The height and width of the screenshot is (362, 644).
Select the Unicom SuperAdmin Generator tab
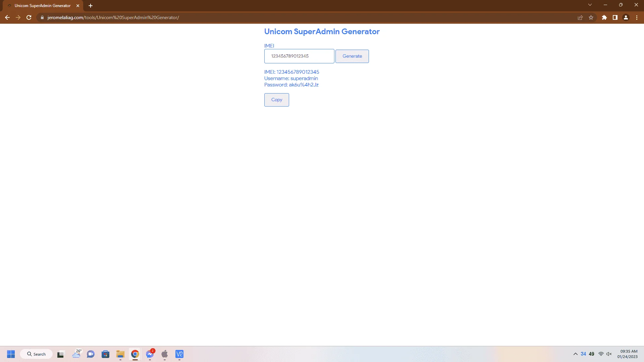click(x=42, y=6)
